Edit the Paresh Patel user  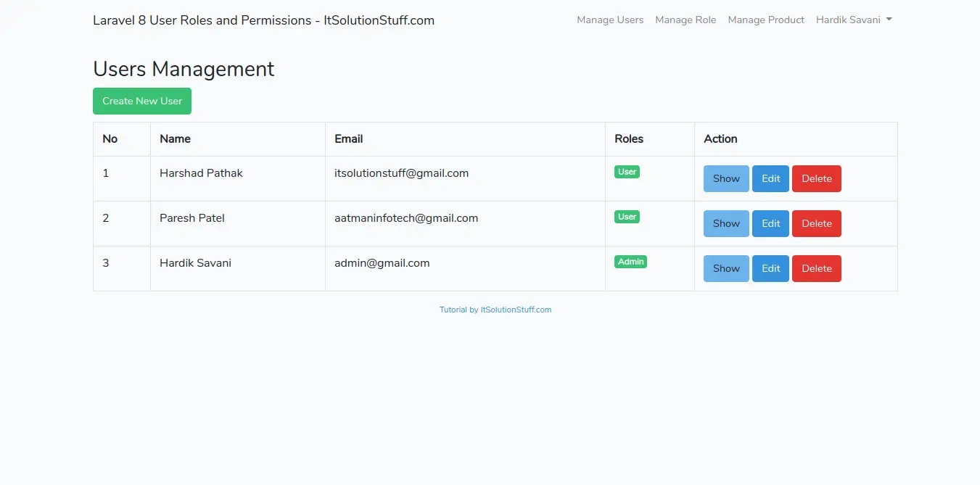pyautogui.click(x=770, y=224)
